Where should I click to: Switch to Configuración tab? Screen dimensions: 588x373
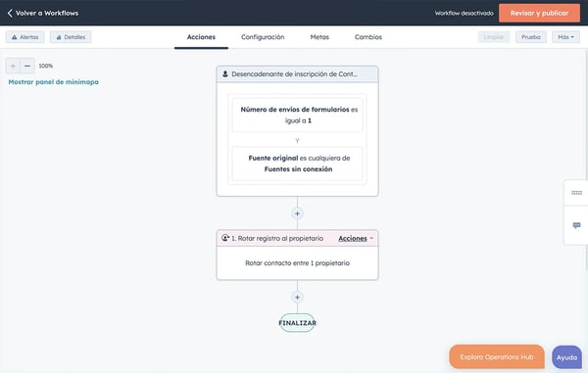pos(263,37)
